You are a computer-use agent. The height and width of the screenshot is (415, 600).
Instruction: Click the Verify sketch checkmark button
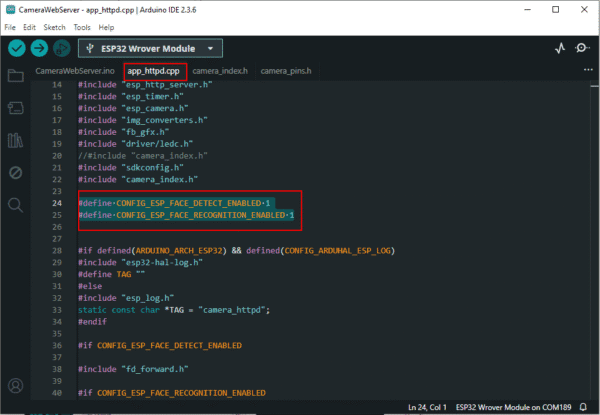pos(15,48)
